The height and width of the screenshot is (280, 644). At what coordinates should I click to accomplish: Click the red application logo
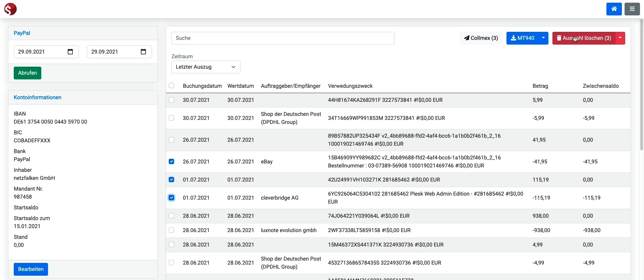(x=10, y=9)
